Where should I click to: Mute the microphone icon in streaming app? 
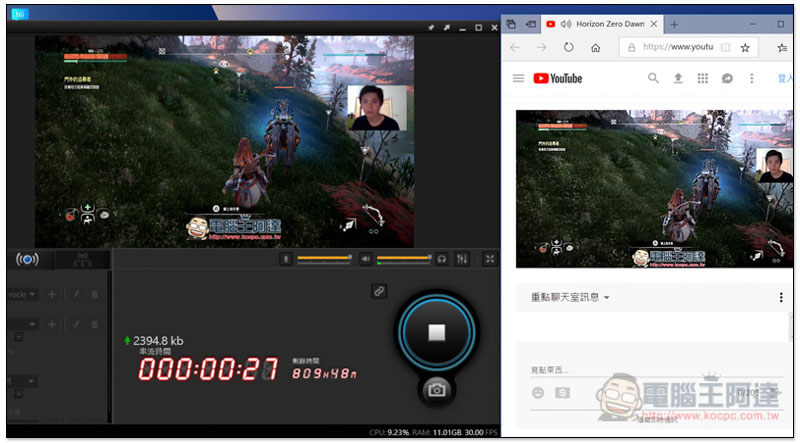pyautogui.click(x=286, y=259)
